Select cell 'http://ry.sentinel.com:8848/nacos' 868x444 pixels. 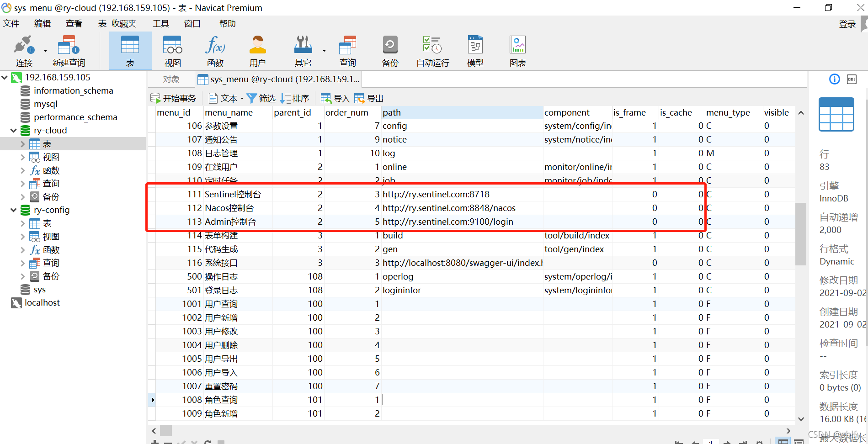(462, 208)
